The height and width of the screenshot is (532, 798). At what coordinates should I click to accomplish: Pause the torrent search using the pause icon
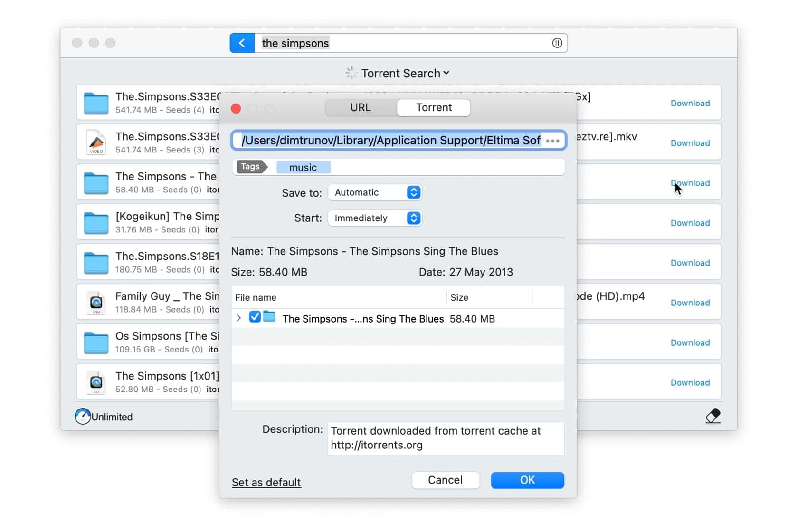pos(557,43)
